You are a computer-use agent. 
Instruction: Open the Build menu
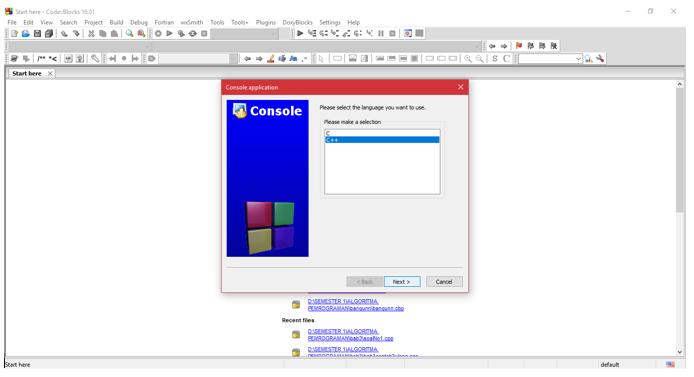(116, 22)
